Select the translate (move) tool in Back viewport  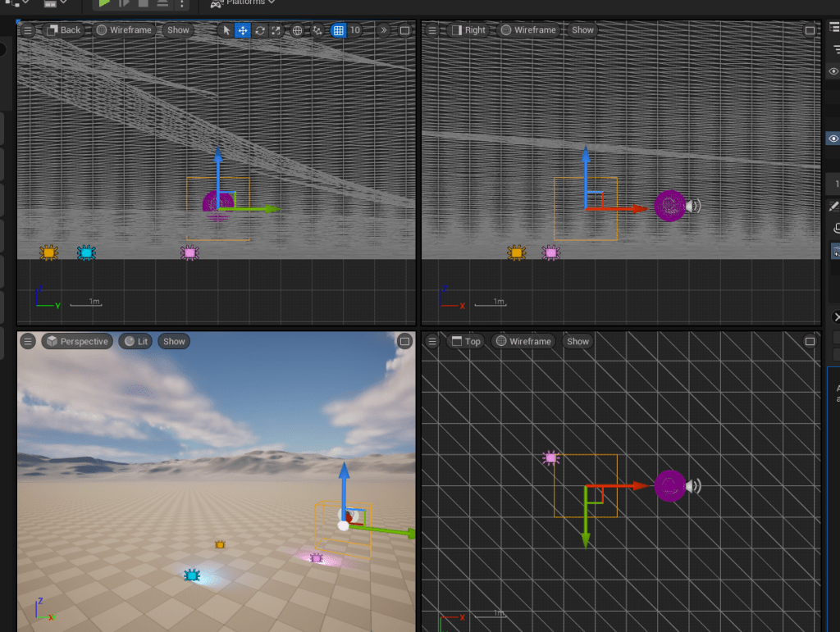click(243, 30)
